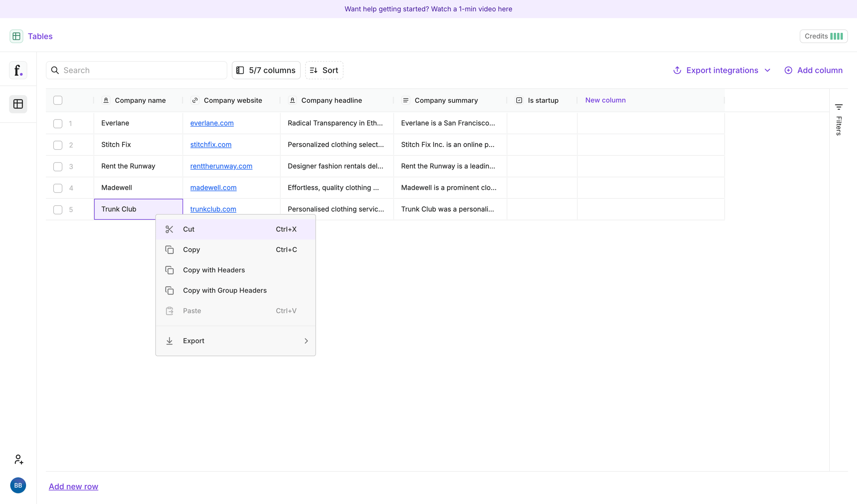Click the lock icon on Company headline header
Image resolution: width=857 pixels, height=504 pixels.
[292, 100]
